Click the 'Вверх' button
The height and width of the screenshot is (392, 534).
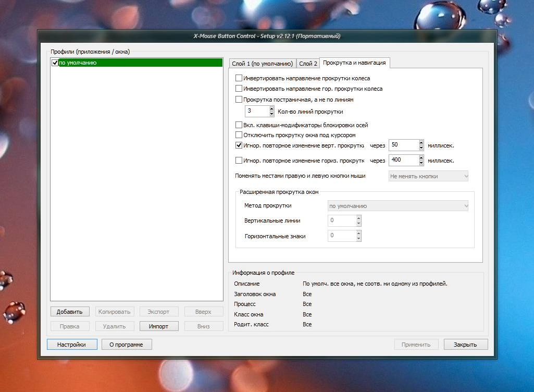(203, 312)
